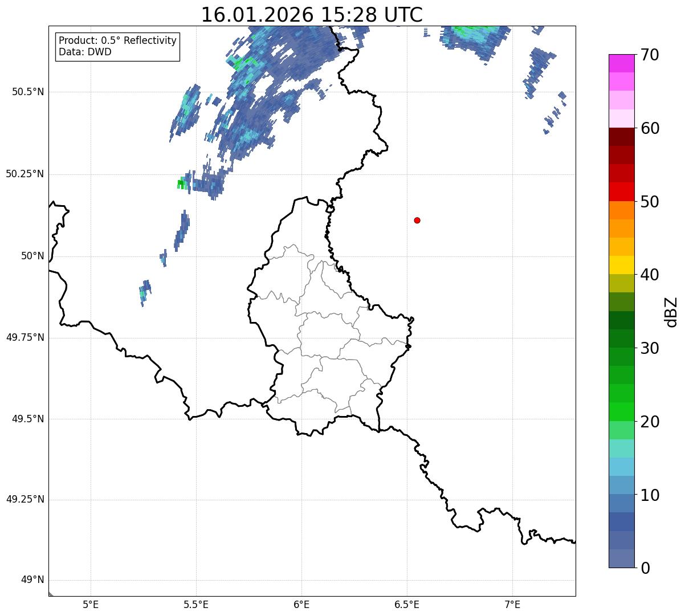Click the 6°E longitude tick label

click(301, 604)
